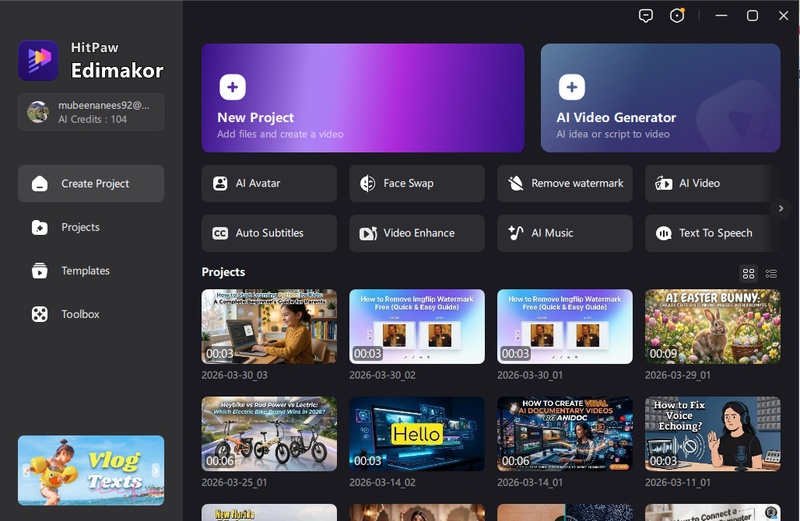The width and height of the screenshot is (800, 521).
Task: Open project thumbnail 2026-03-30_01
Action: [x=565, y=327]
